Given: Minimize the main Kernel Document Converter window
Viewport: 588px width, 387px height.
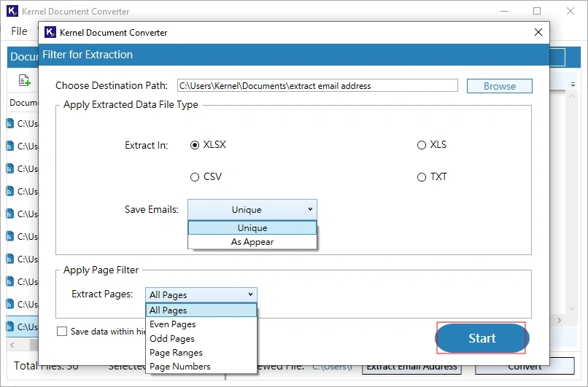Looking at the screenshot, I should (x=504, y=11).
